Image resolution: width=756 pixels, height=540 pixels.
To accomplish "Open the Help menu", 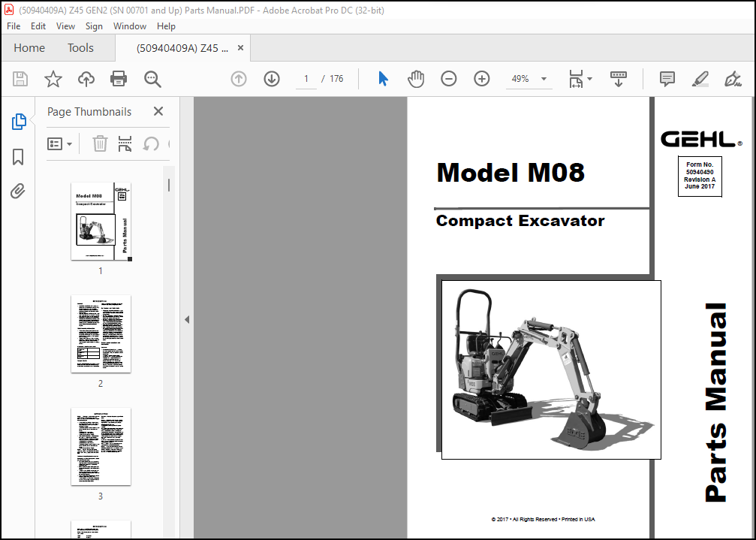I will pos(167,26).
